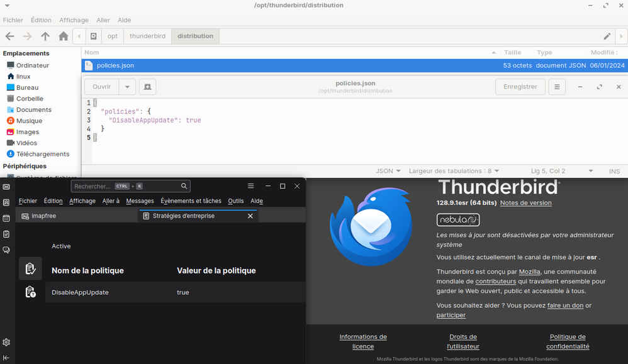The height and width of the screenshot is (364, 628).
Task: Open Thunderbird Chat space icon
Action: coord(6,250)
